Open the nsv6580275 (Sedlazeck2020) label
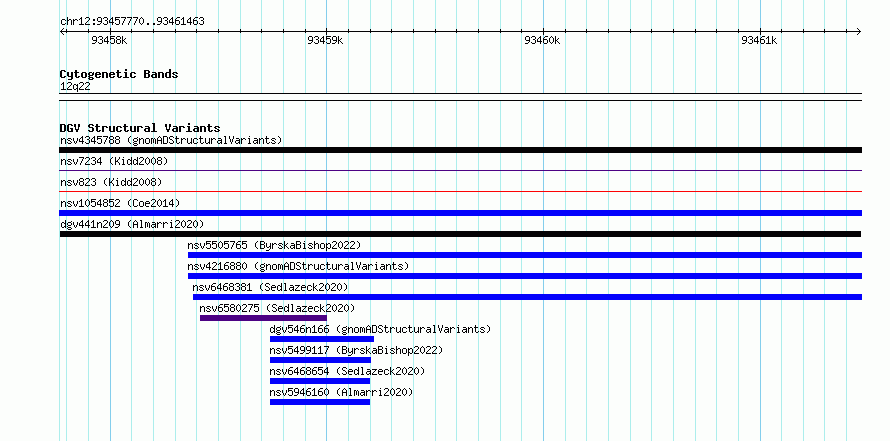Viewport: 890px width, 441px height. (x=277, y=308)
